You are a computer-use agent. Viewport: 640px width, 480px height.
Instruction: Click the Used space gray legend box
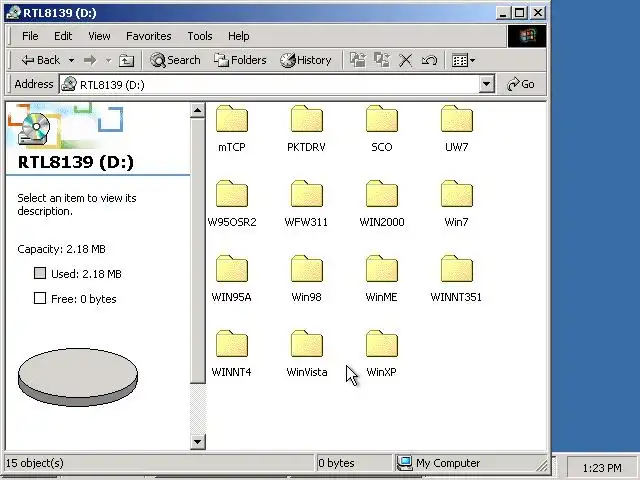(40, 273)
